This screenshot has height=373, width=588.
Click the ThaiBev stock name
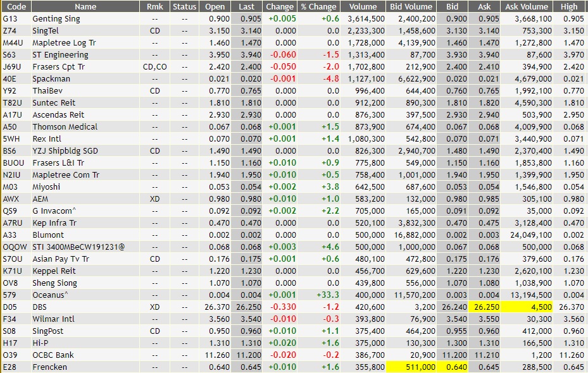pos(47,90)
